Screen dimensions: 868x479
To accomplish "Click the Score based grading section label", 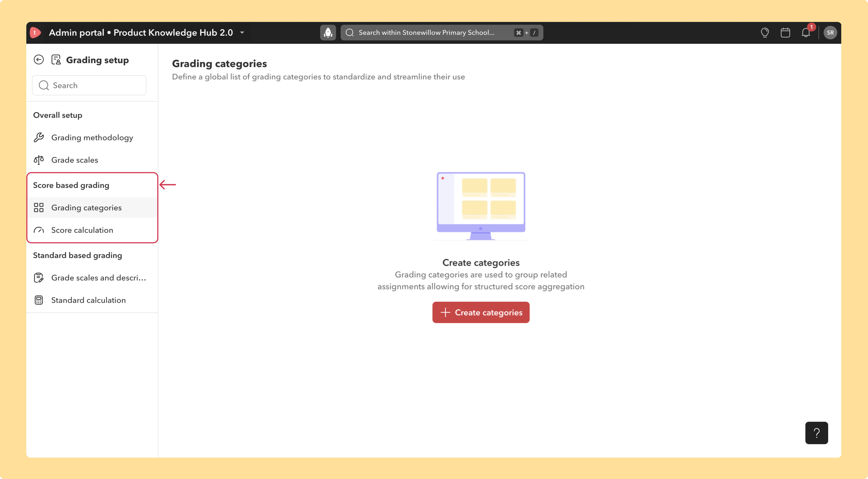I will click(71, 185).
